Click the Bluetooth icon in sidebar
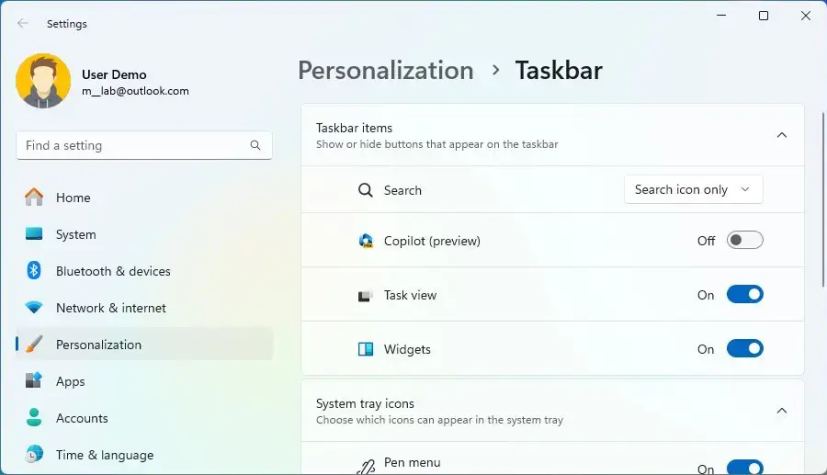 [34, 270]
